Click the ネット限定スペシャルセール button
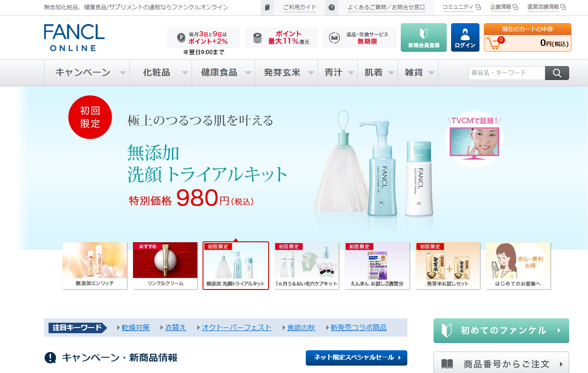Screen dimensions: 588x373 click(x=357, y=358)
